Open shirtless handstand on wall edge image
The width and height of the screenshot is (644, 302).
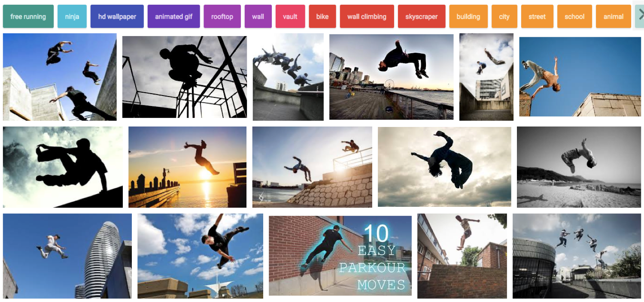point(580,77)
